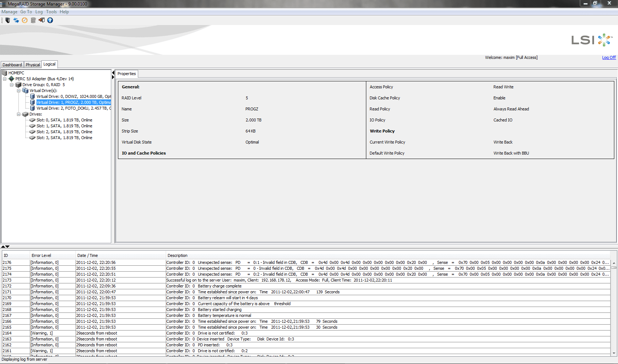Select Slot 0 SATA drive
Image resolution: width=618 pixels, height=364 pixels.
64,120
